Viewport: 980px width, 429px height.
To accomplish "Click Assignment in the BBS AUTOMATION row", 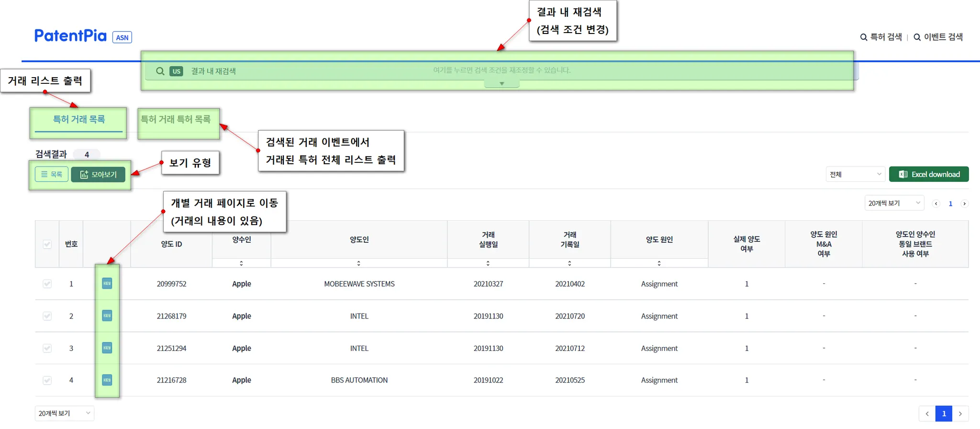I will coord(659,380).
